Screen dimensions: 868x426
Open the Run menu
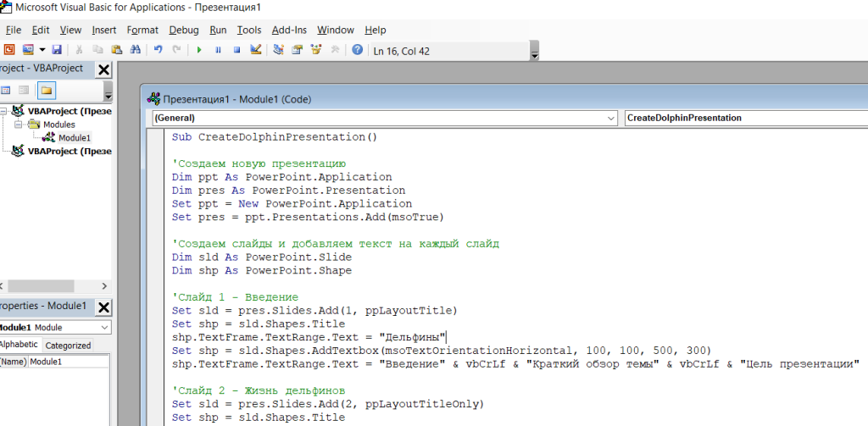coord(218,30)
